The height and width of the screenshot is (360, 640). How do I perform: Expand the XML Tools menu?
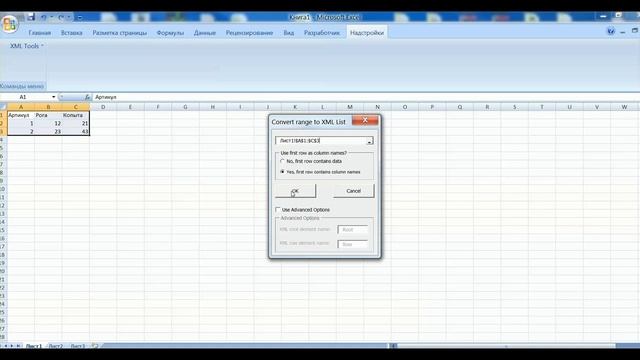pos(27,46)
